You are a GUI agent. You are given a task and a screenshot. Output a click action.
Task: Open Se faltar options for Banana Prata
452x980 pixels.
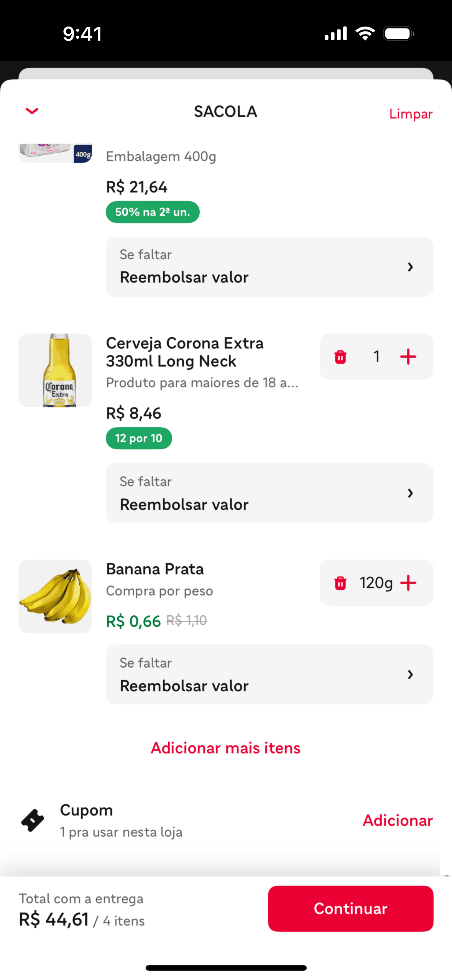pyautogui.click(x=270, y=674)
